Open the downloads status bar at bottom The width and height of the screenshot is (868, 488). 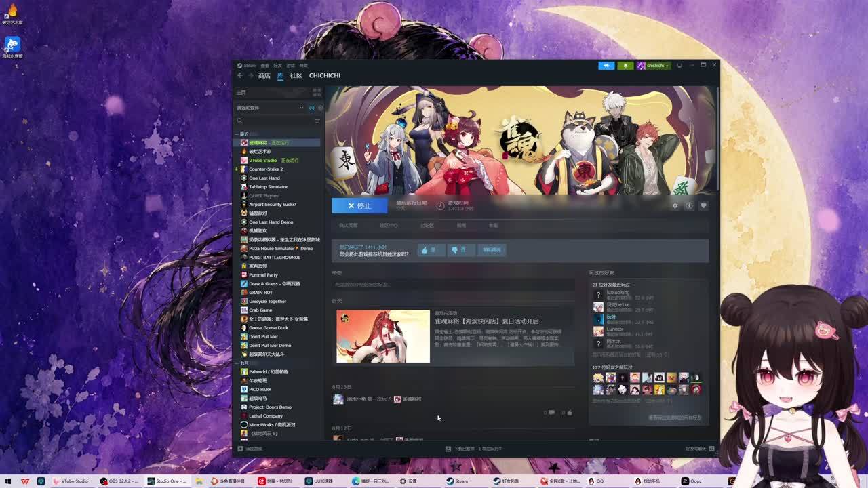click(474, 449)
